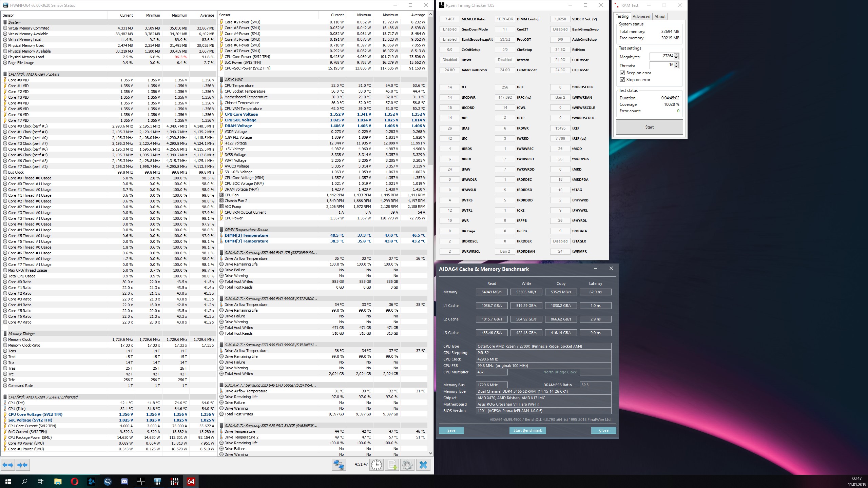Open HWiNFO remote network monitoring icon
Image resolution: width=868 pixels, height=488 pixels.
point(339,465)
